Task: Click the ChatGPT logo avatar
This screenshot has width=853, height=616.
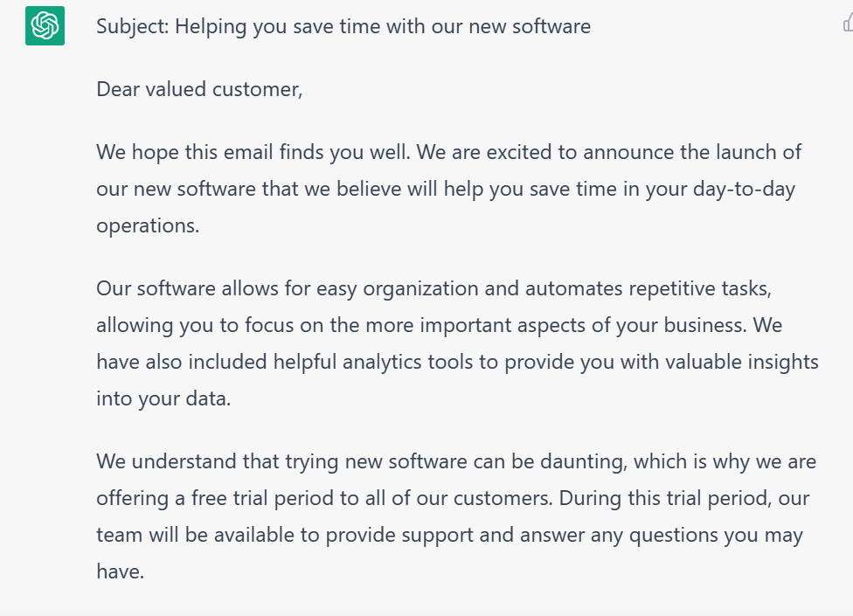Action: coord(45,25)
